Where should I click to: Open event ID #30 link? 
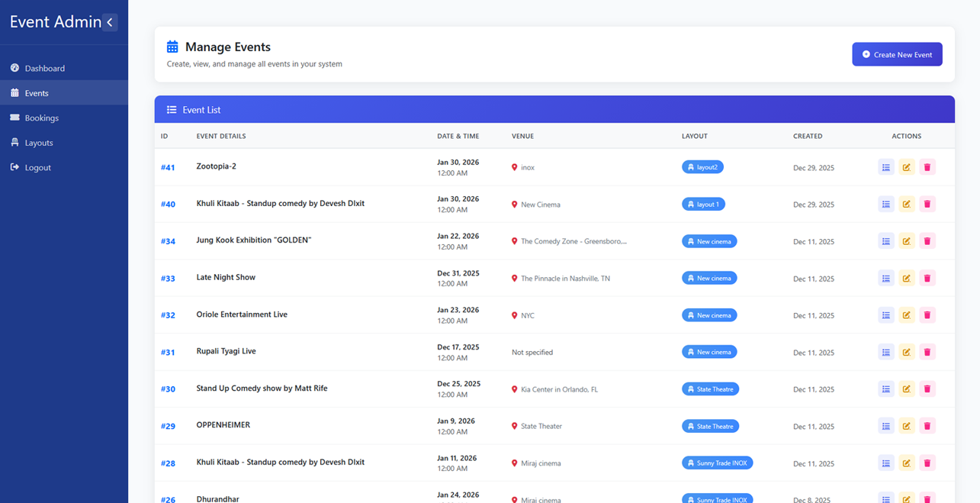tap(168, 389)
